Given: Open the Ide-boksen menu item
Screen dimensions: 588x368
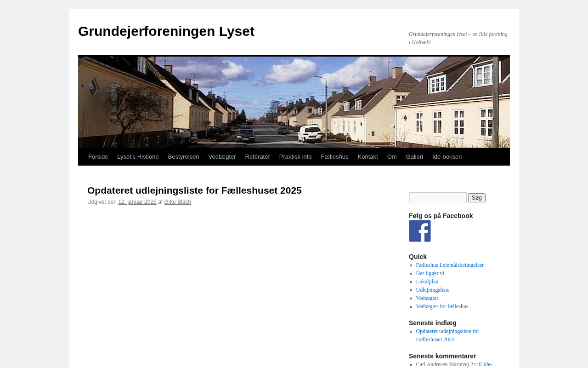Looking at the screenshot, I should pos(447,157).
